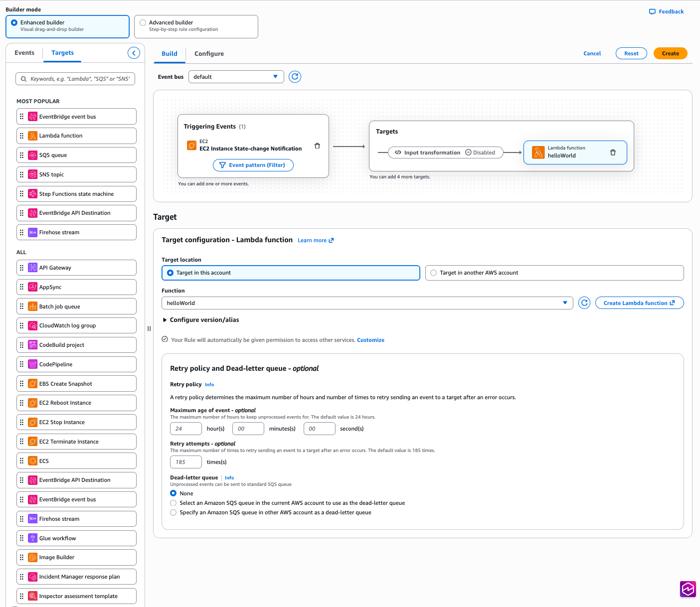Click the Customize permissions link
The height and width of the screenshot is (607, 700).
[371, 340]
